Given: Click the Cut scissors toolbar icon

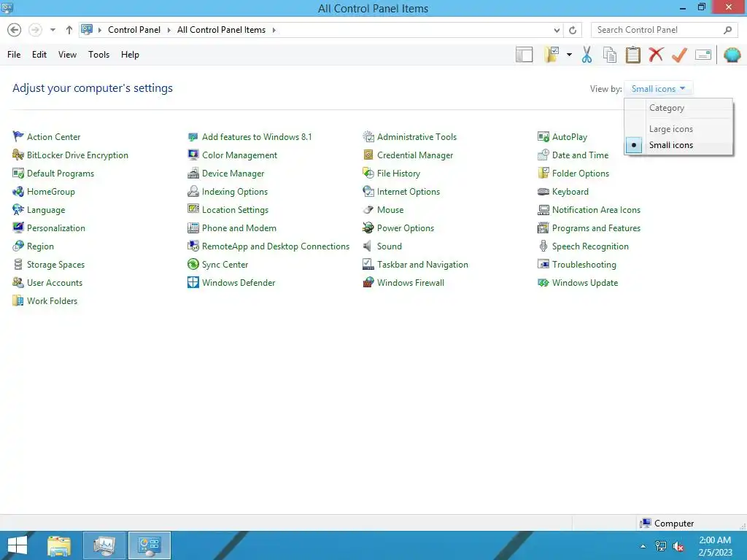Looking at the screenshot, I should [x=587, y=55].
